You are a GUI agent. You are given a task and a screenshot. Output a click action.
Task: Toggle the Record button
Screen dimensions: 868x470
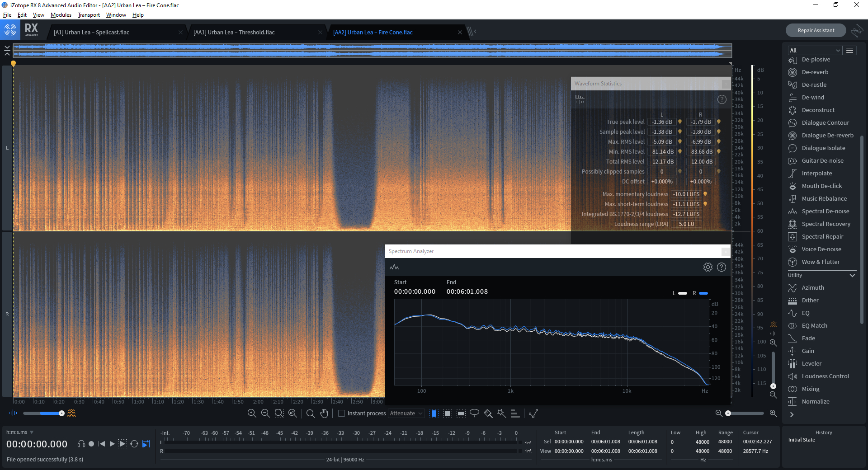click(91, 444)
